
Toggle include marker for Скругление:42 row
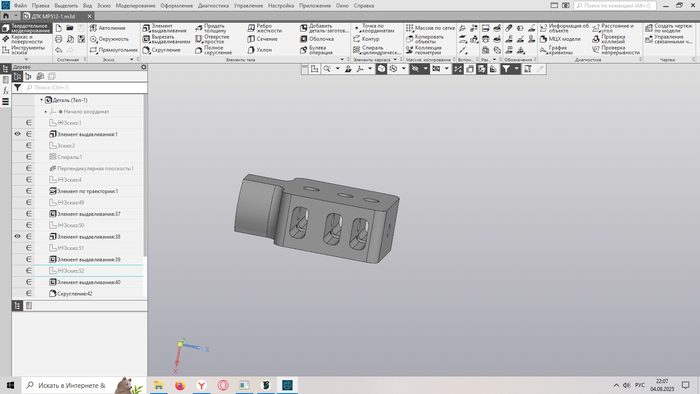29,294
